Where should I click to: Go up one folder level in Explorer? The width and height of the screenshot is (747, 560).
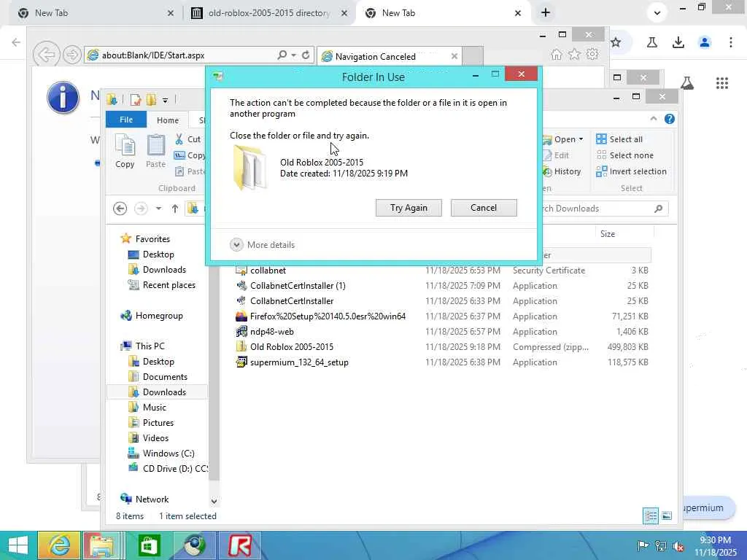click(175, 209)
